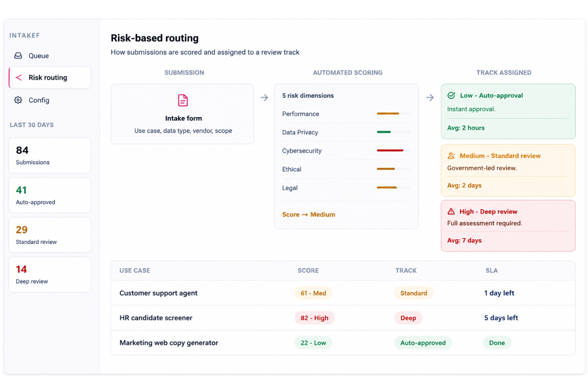588x392 pixels.
Task: Open Config gear icon
Action: [x=18, y=100]
